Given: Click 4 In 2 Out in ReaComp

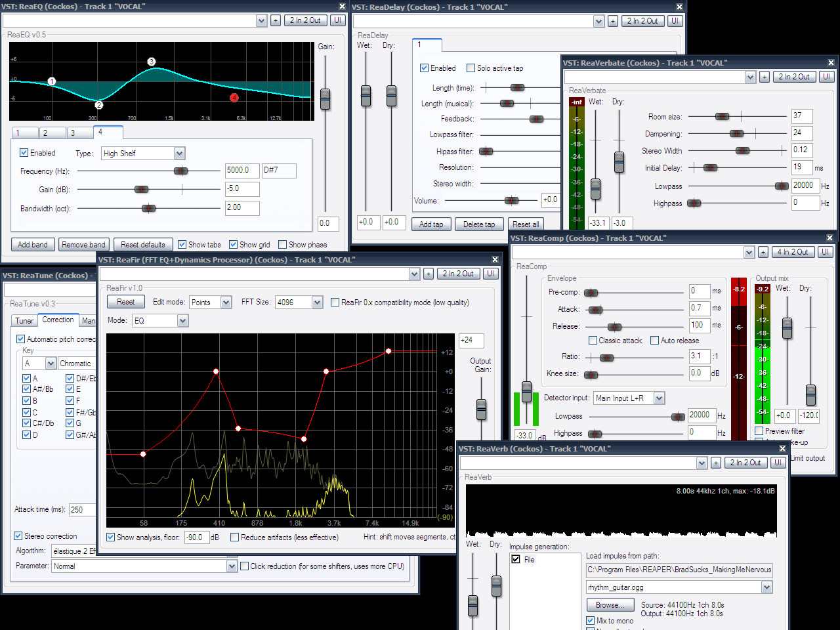Looking at the screenshot, I should [793, 252].
